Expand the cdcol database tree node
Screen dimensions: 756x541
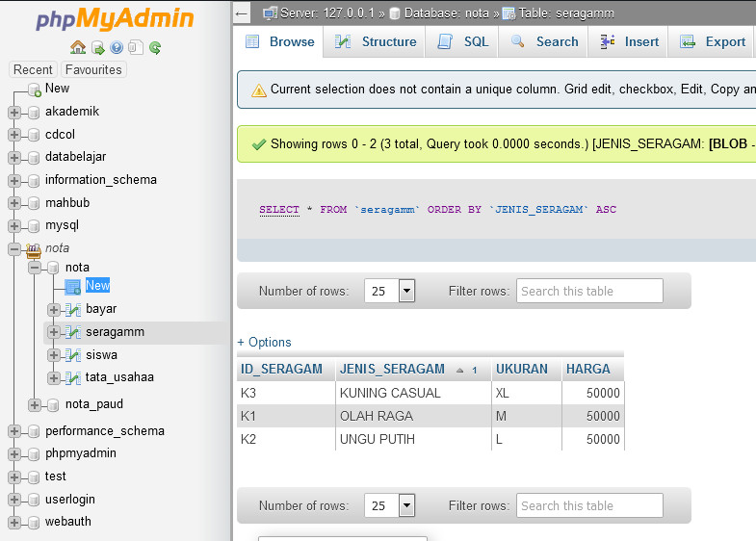(x=14, y=135)
